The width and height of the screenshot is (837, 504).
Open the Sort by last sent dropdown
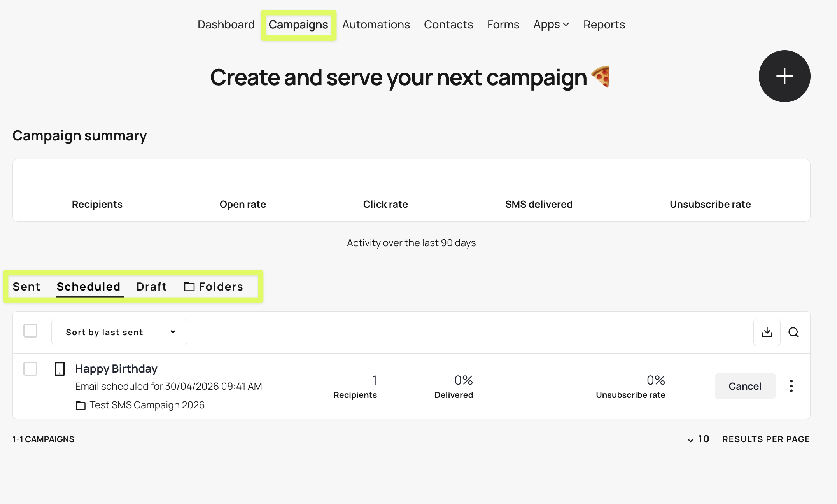119,332
